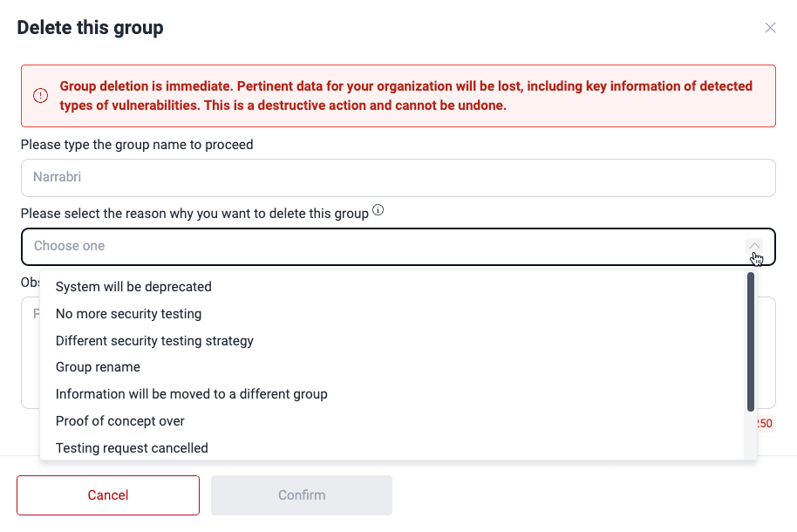Choose 'Proof of concept over'

click(120, 420)
